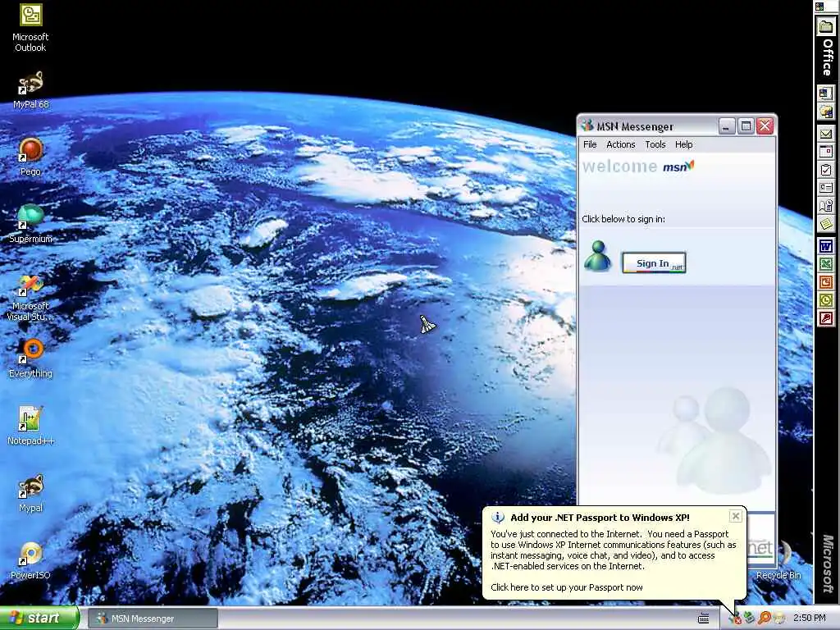Launch Microsoft Access key icon on Office bar
840x630 pixels.
(825, 319)
